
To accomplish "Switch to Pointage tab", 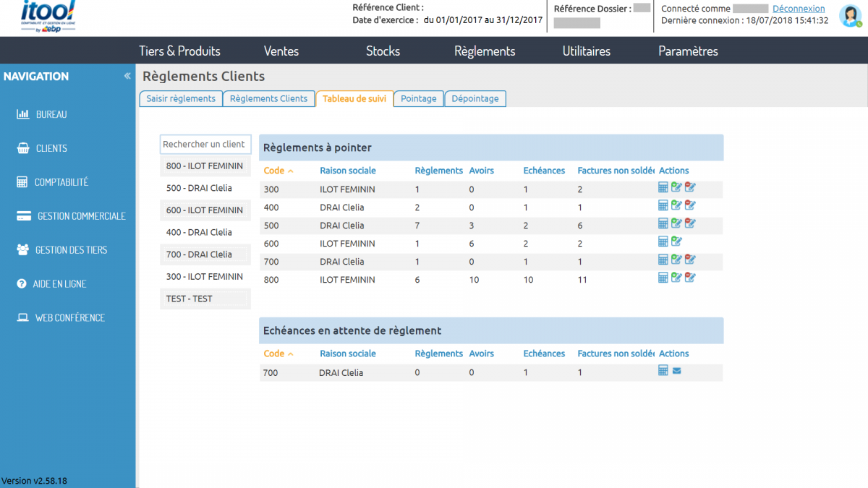I will (x=419, y=98).
